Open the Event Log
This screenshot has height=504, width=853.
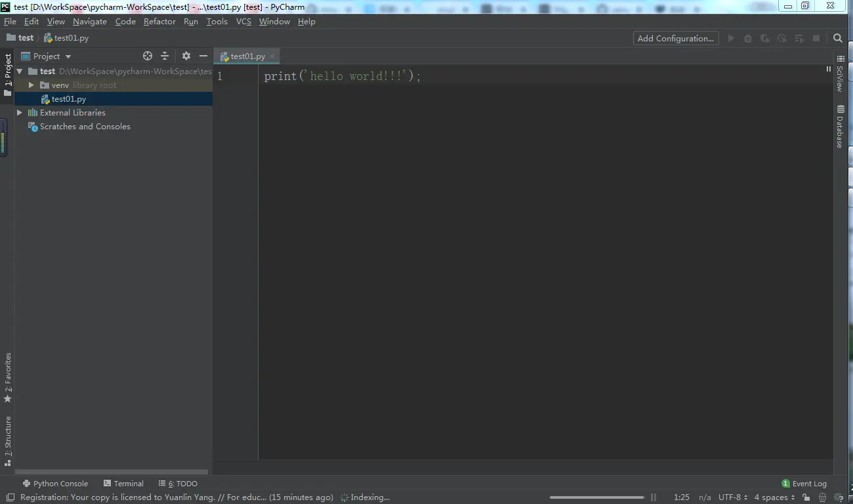pos(804,484)
